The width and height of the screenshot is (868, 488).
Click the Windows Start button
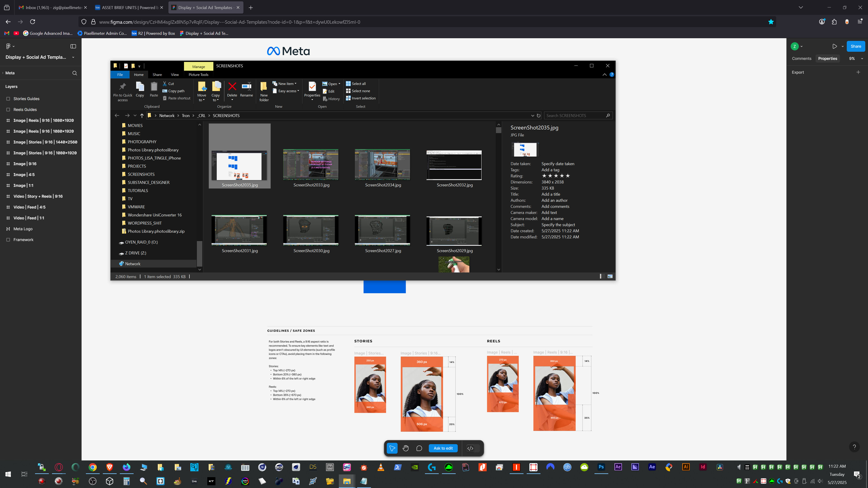[x=8, y=474]
